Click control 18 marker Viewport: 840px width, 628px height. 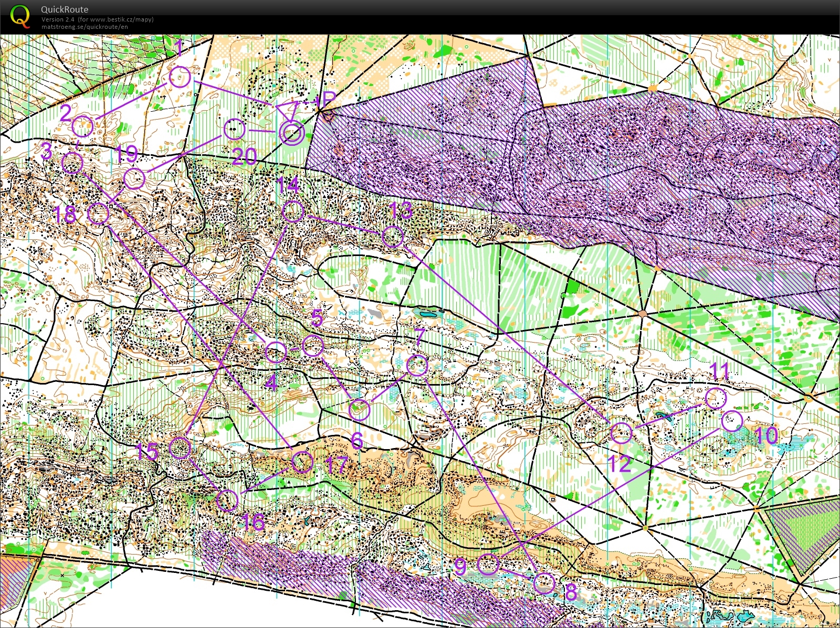point(98,212)
